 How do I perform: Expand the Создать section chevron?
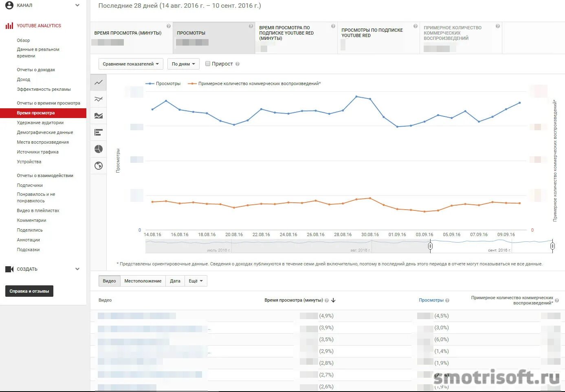[x=77, y=269]
